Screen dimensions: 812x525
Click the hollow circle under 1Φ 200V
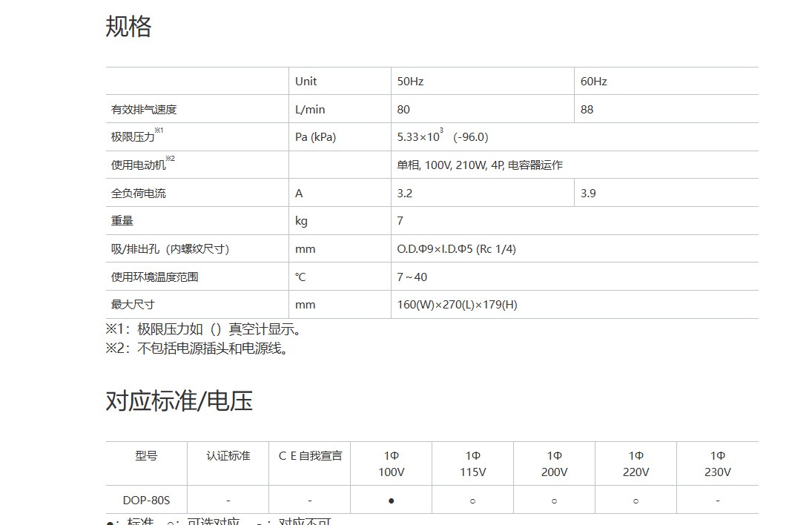554,501
